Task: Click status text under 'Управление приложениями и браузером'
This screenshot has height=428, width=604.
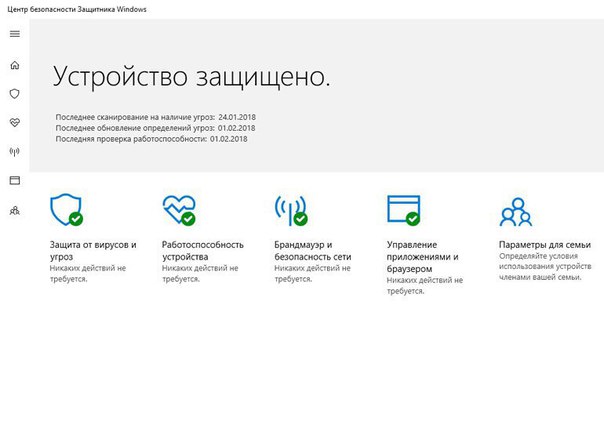Action: click(425, 285)
